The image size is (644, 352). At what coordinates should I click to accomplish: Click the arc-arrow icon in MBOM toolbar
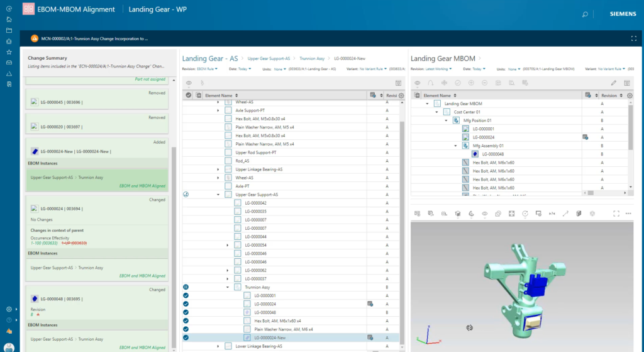coord(430,82)
